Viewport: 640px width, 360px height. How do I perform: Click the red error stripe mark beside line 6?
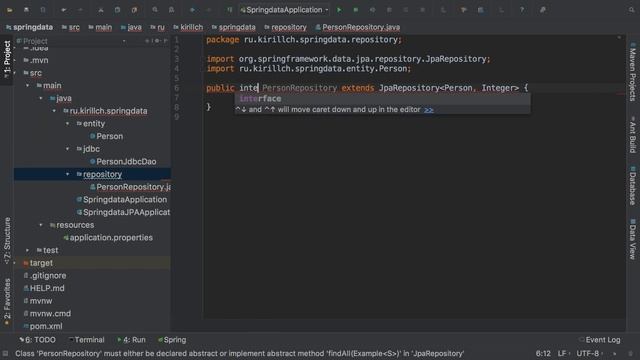(621, 94)
